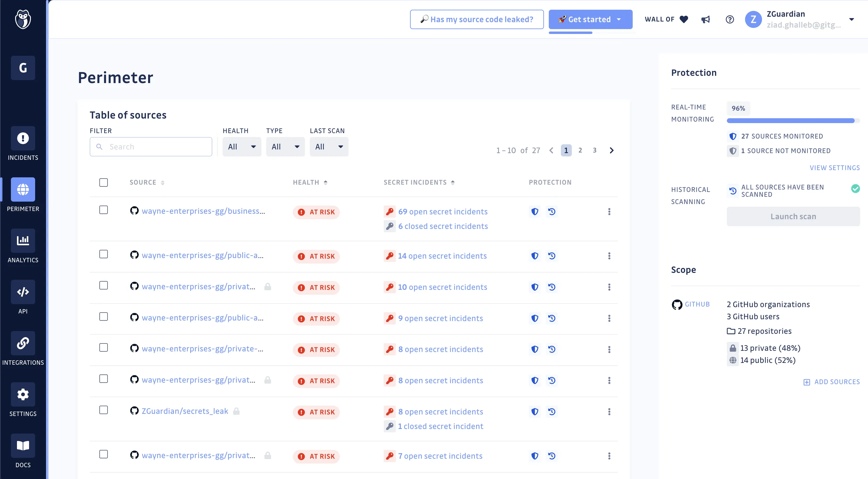Click the Get started progress indicator bar
This screenshot has width=868, height=479.
coord(571,33)
